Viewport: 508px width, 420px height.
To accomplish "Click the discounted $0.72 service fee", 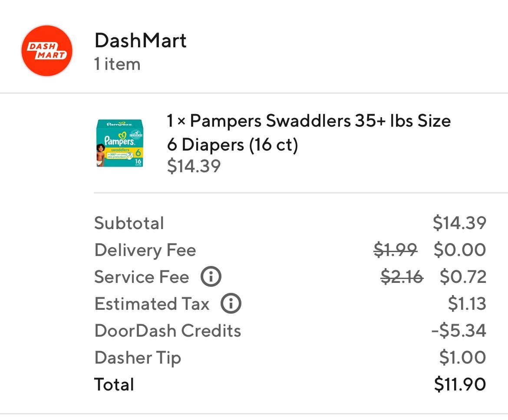I will (x=462, y=277).
